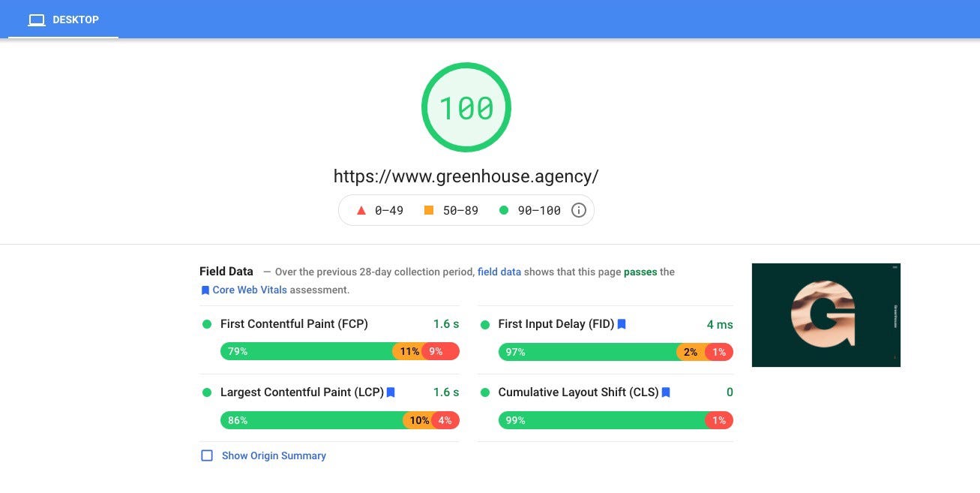Enable the Show Origin Summary checkbox
The image size is (980, 493).
tap(207, 455)
